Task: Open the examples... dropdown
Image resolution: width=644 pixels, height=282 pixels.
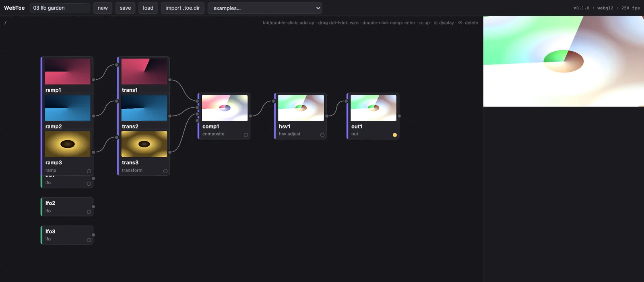Action: click(265, 8)
